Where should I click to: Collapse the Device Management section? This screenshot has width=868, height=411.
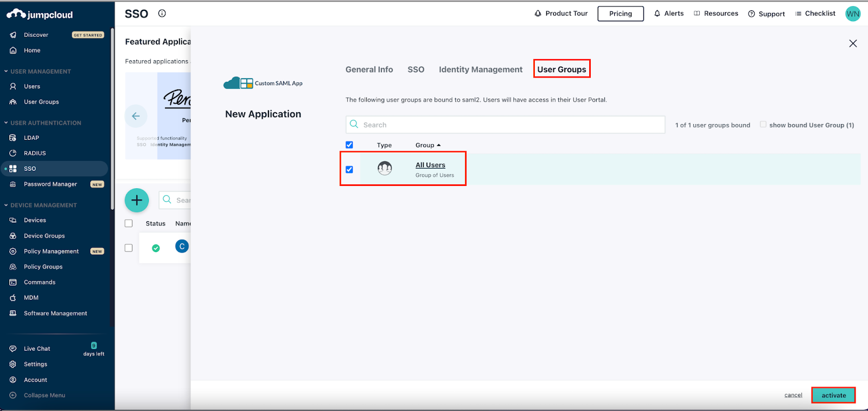coord(41,206)
